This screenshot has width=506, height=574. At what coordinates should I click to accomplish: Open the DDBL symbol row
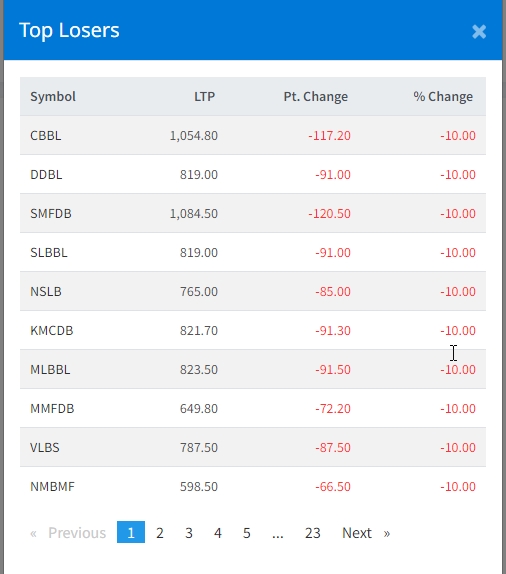coord(253,175)
